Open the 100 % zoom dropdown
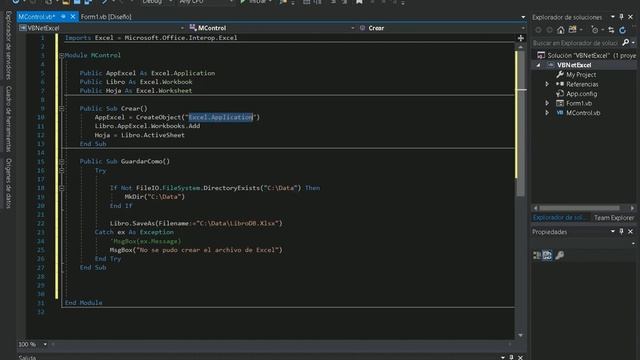Image resolution: width=640 pixels, height=360 pixels. (x=45, y=344)
